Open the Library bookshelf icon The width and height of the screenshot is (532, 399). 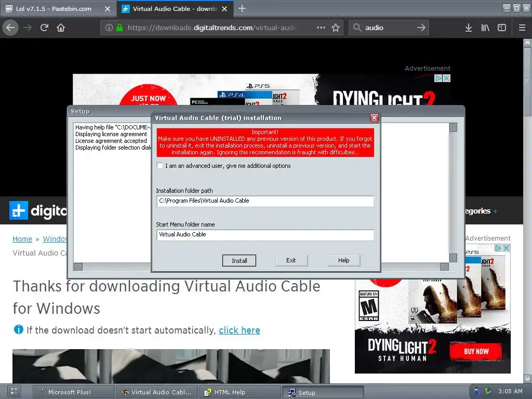click(x=485, y=28)
